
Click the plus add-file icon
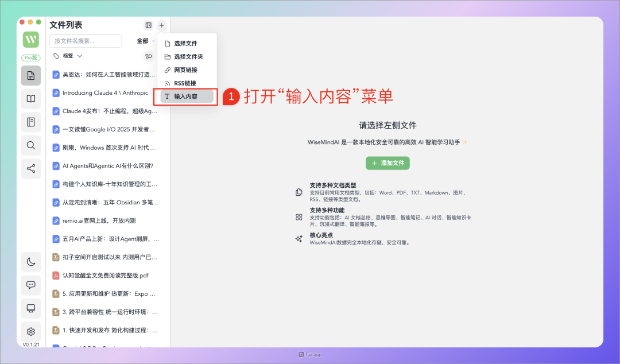click(x=161, y=25)
